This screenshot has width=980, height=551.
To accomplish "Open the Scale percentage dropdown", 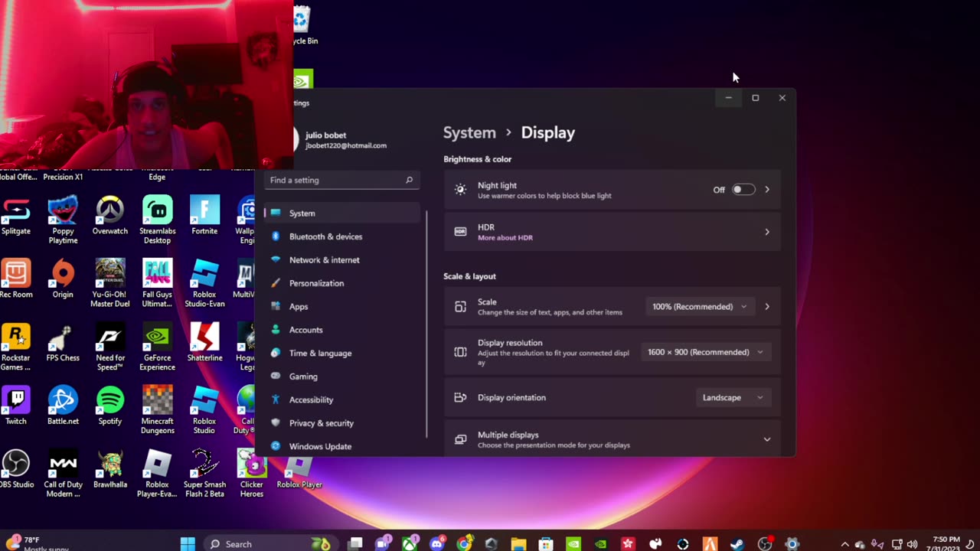I will point(699,307).
